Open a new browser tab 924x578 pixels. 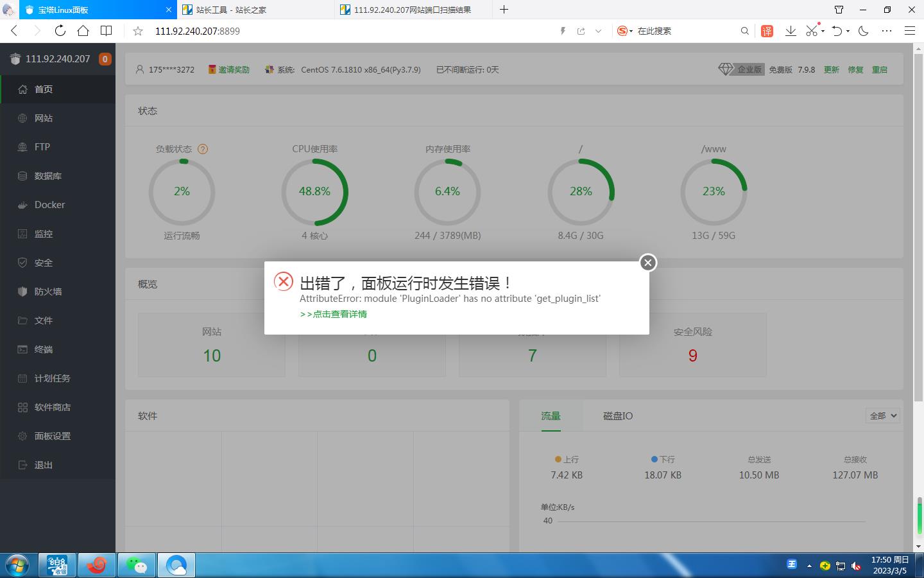pyautogui.click(x=504, y=10)
